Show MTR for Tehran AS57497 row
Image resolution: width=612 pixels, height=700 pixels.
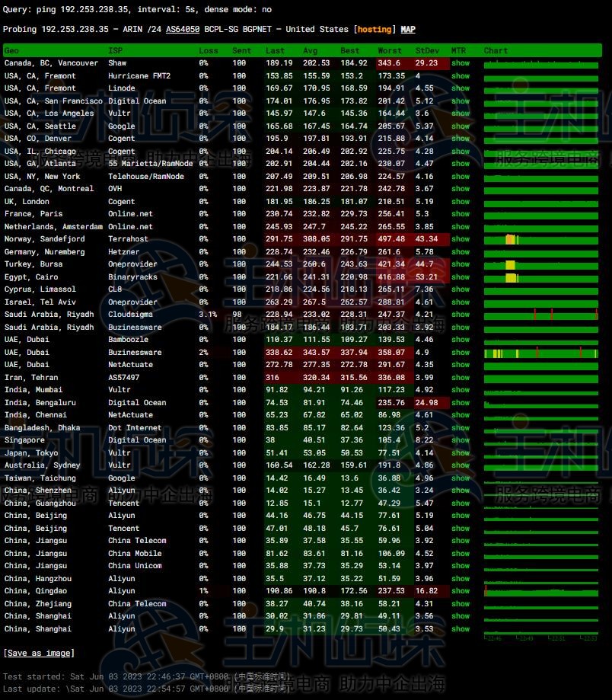tap(461, 378)
